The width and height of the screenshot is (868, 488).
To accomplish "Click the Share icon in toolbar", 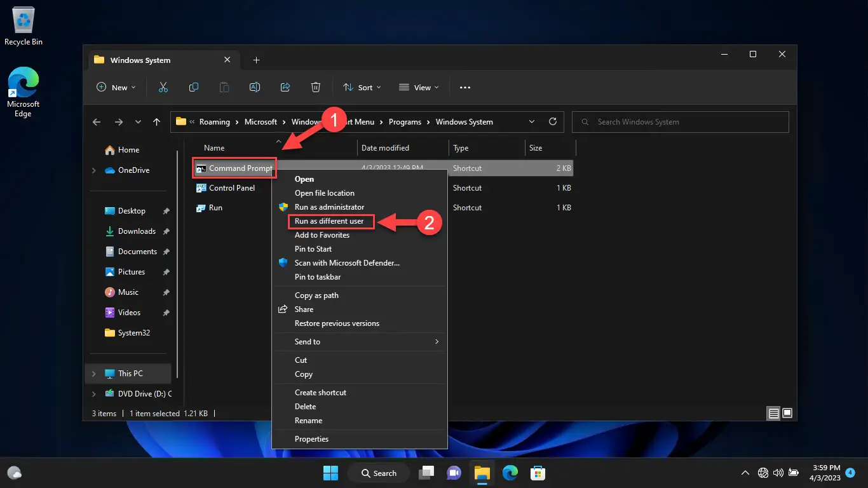I will pyautogui.click(x=285, y=87).
